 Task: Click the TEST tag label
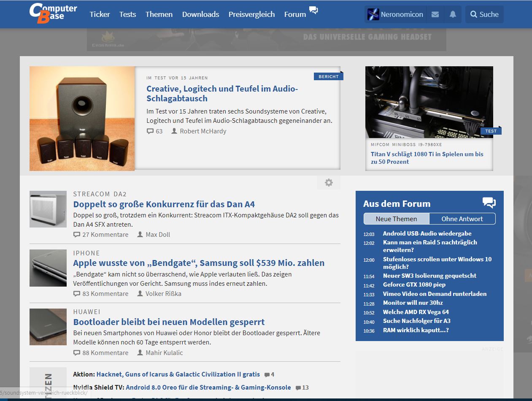coord(491,131)
